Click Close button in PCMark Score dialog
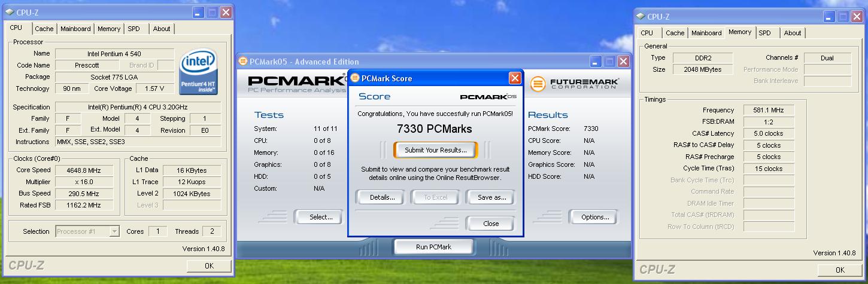 [x=491, y=224]
